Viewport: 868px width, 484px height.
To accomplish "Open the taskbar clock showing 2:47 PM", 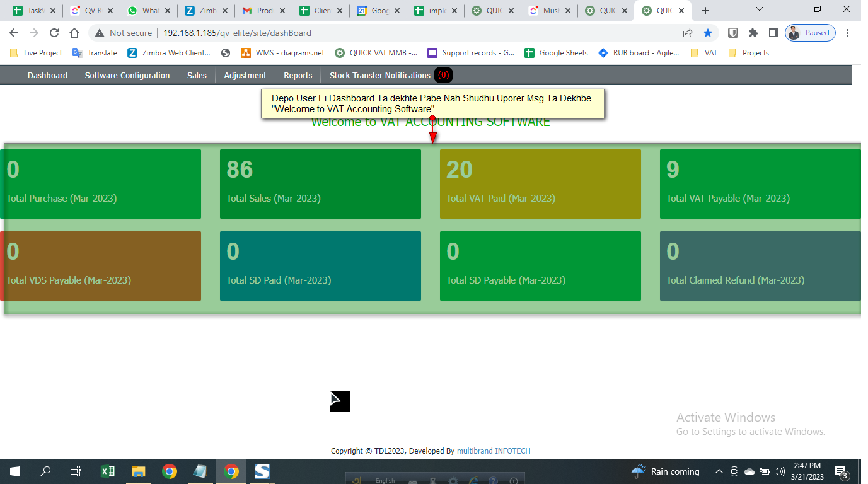I will pyautogui.click(x=807, y=471).
